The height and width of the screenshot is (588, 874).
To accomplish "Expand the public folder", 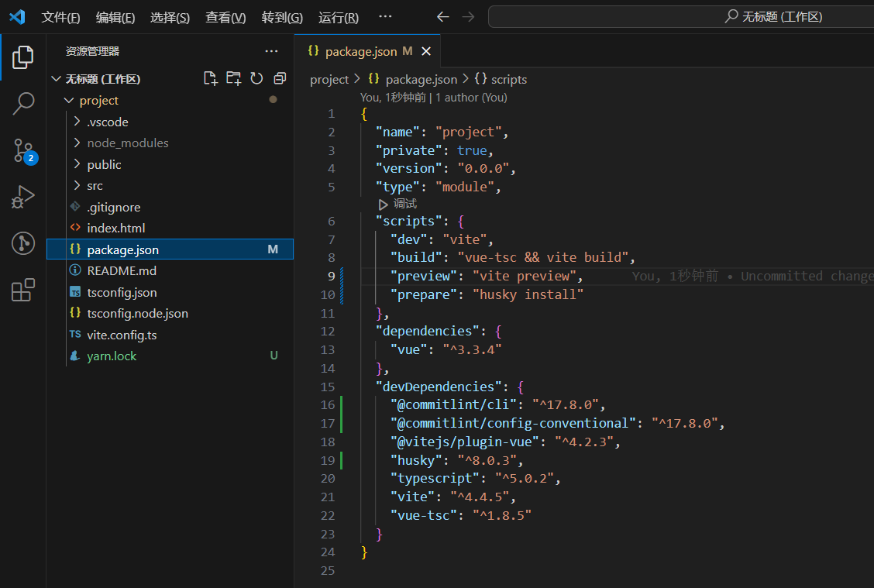I will (77, 164).
